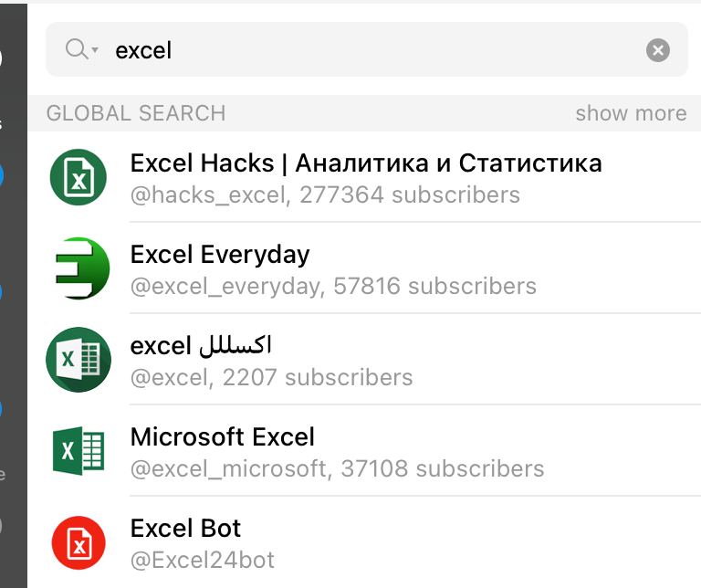Screen dimensions: 701x588
Task: Click the red Excel Bot avatar
Action: [78, 542]
